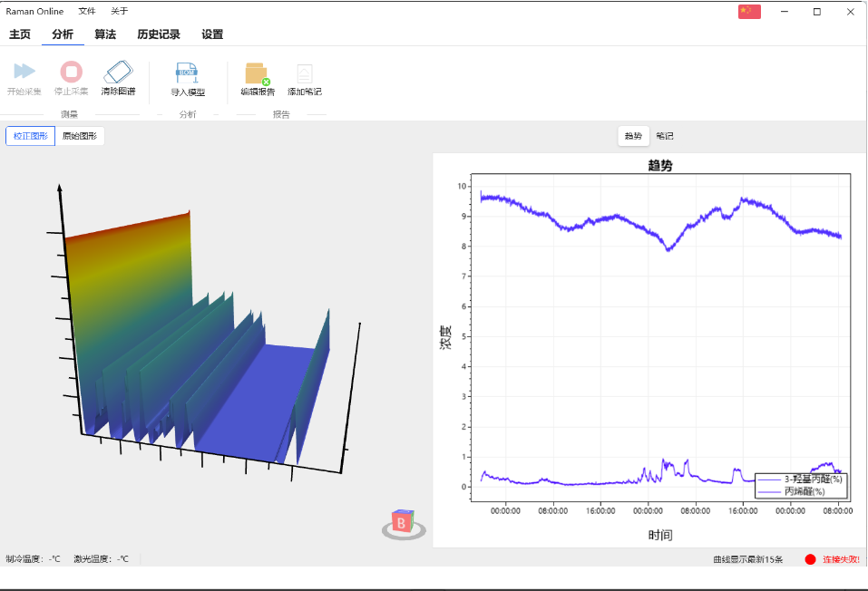
Task: Switch to the 校正图形 corrected view
Action: click(x=31, y=136)
